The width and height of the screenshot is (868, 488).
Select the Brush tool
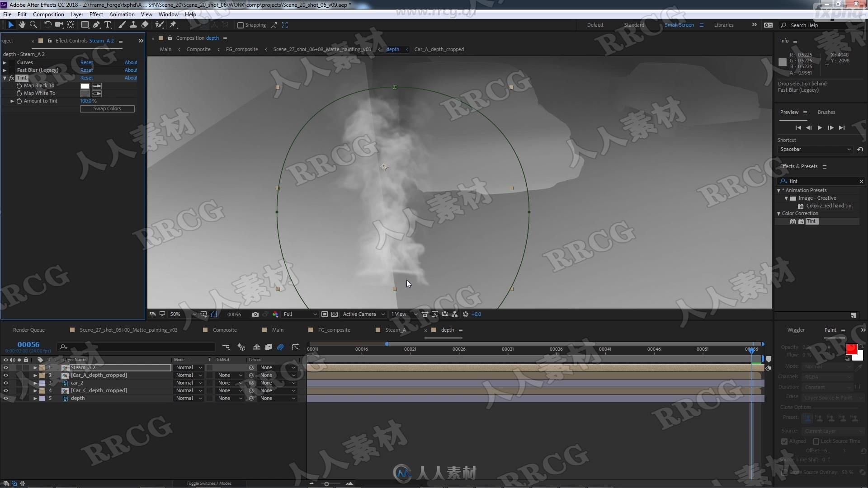point(122,25)
